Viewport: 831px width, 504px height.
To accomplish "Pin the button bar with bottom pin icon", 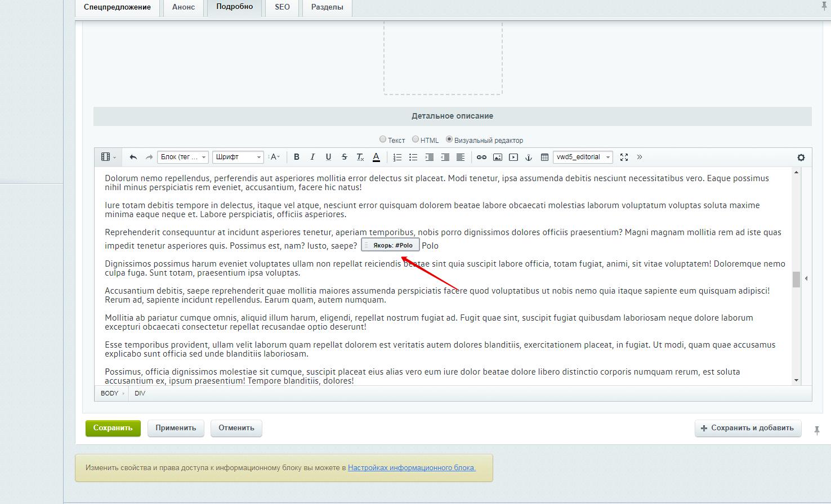I will (x=817, y=430).
